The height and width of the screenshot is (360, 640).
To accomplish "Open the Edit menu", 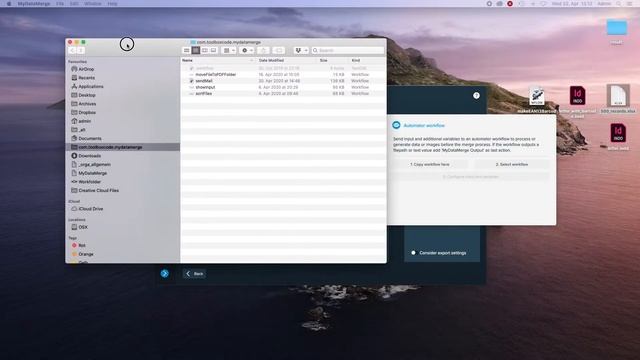I will (74, 4).
